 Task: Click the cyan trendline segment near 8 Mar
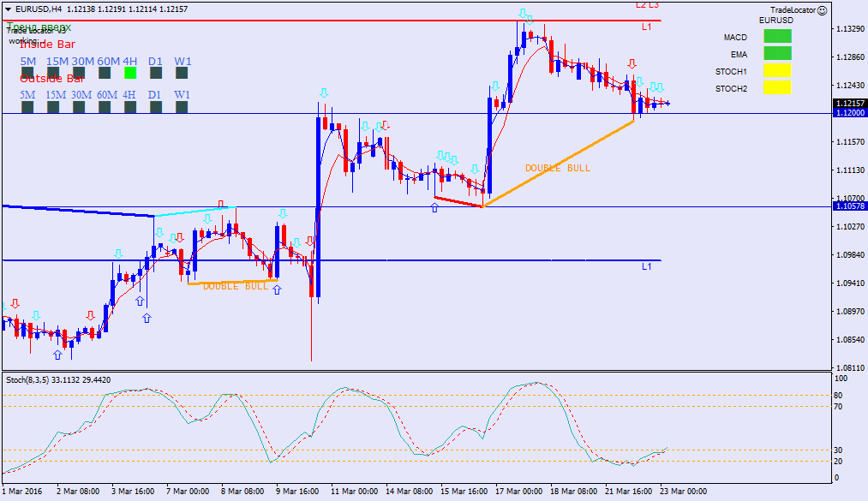pyautogui.click(x=195, y=212)
